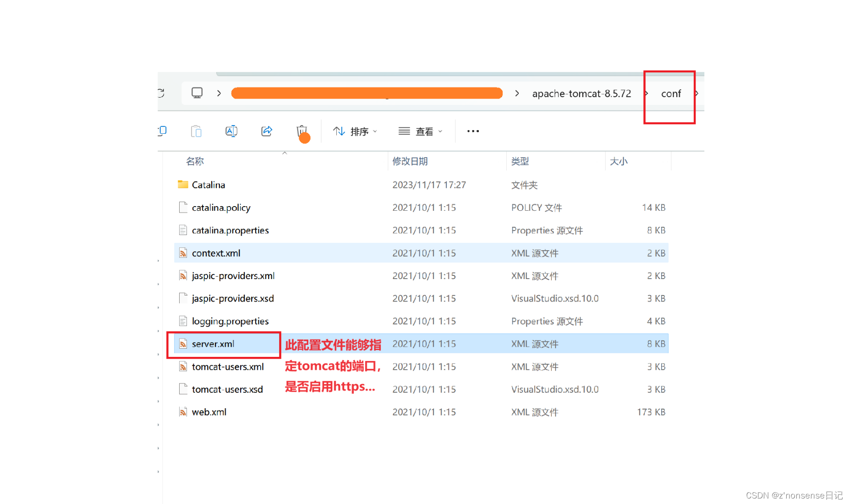Click the 173 KB size of web.xml
Viewport: 850px width, 504px height.
coord(651,412)
